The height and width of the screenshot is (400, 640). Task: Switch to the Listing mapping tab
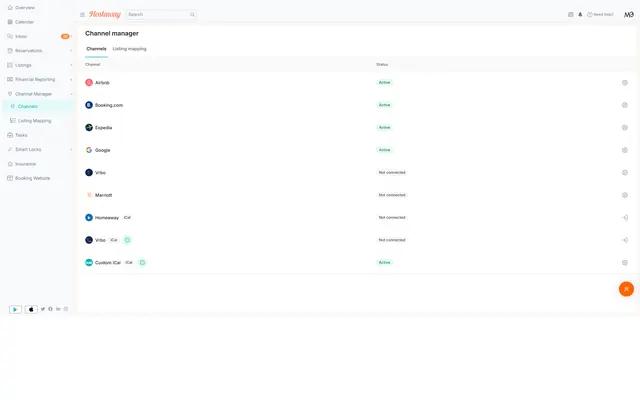(x=129, y=49)
